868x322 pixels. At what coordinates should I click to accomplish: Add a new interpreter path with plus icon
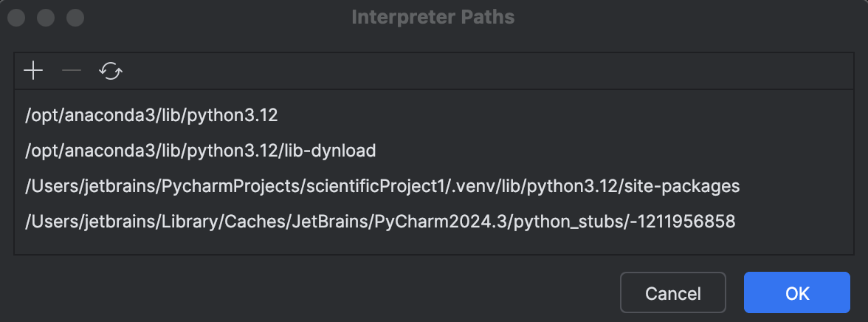(x=33, y=71)
